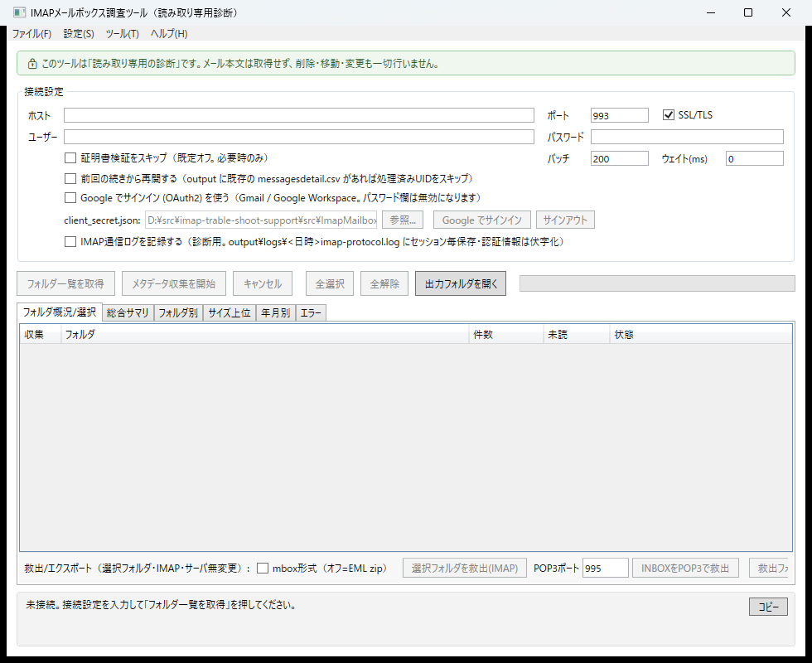Click the コピー button in status area

769,607
